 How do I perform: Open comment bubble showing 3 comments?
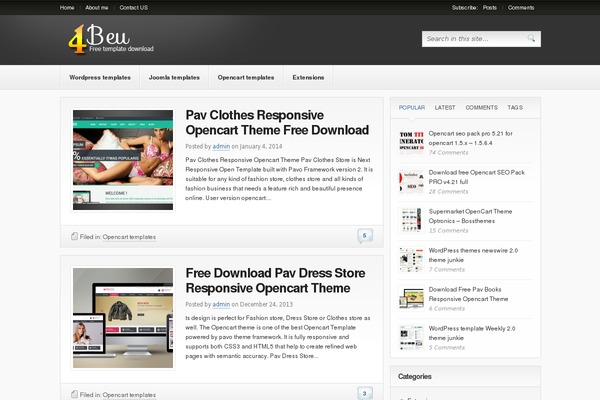coord(365,393)
